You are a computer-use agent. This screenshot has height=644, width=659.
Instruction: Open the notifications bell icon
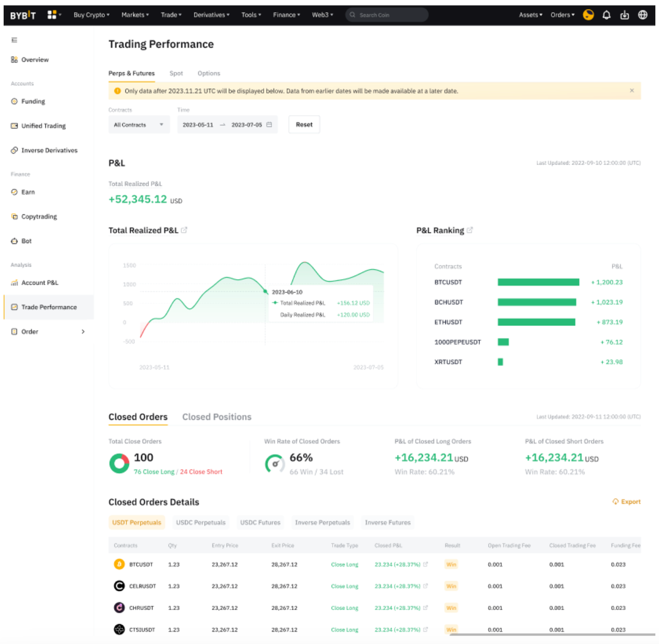point(606,15)
